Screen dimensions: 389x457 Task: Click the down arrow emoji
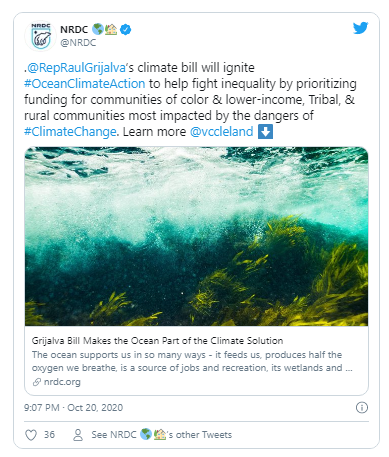pos(265,132)
